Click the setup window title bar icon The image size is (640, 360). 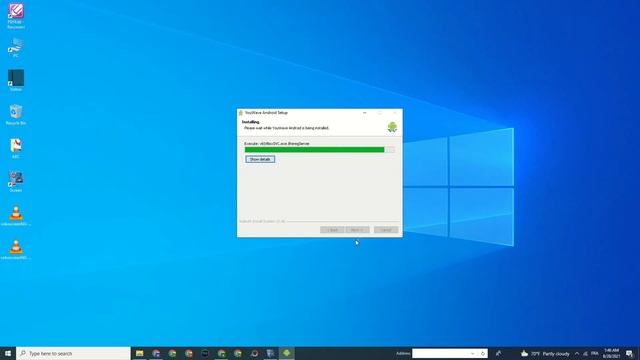pyautogui.click(x=241, y=113)
